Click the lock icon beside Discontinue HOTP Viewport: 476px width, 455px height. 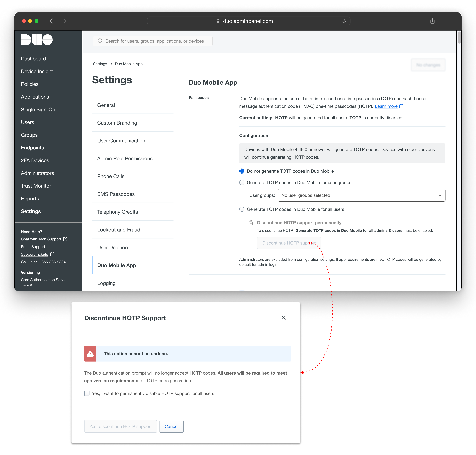click(251, 223)
